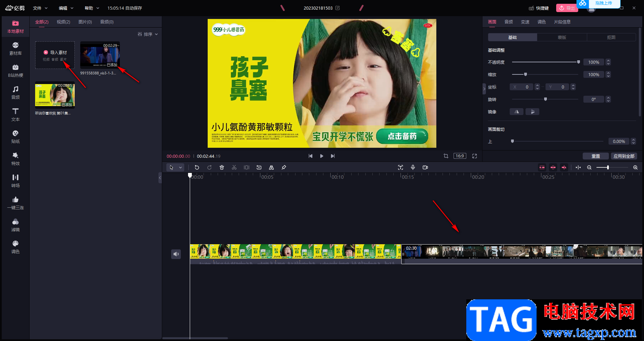
Task: Open the 转场 transitions panel
Action: point(15,181)
